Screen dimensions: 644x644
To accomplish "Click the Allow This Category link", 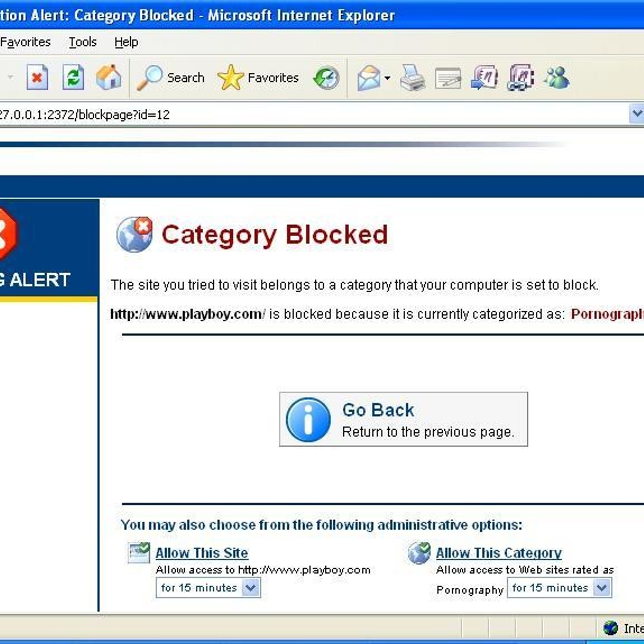I will 499,553.
